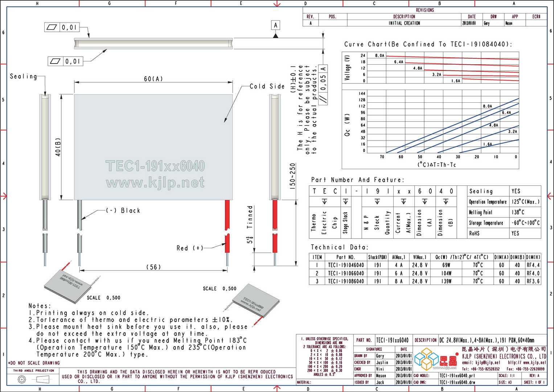Viewport: 554px width, 392px height.
Task: Click the RF4.4 DIM(H) cell
Action: pos(533,265)
